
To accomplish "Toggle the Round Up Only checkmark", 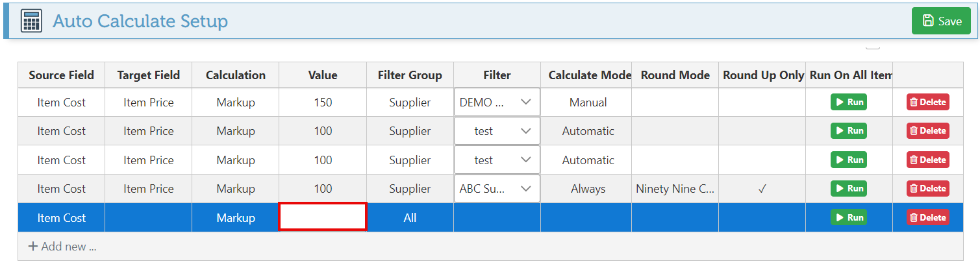I will pyautogui.click(x=762, y=189).
